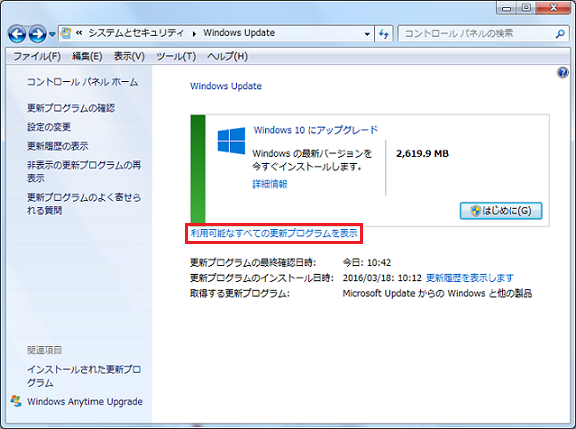Go back with the Back arrow button

coord(17,34)
